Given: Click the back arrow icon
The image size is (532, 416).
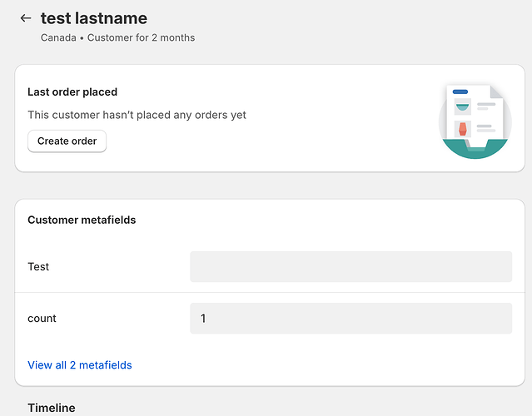Looking at the screenshot, I should (x=26, y=18).
